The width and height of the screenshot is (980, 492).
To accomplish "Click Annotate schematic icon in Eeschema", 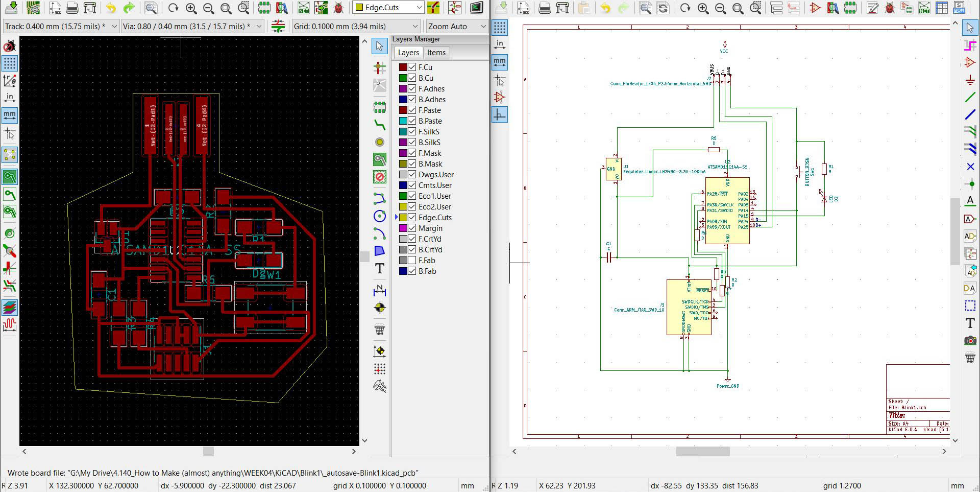I will click(872, 8).
